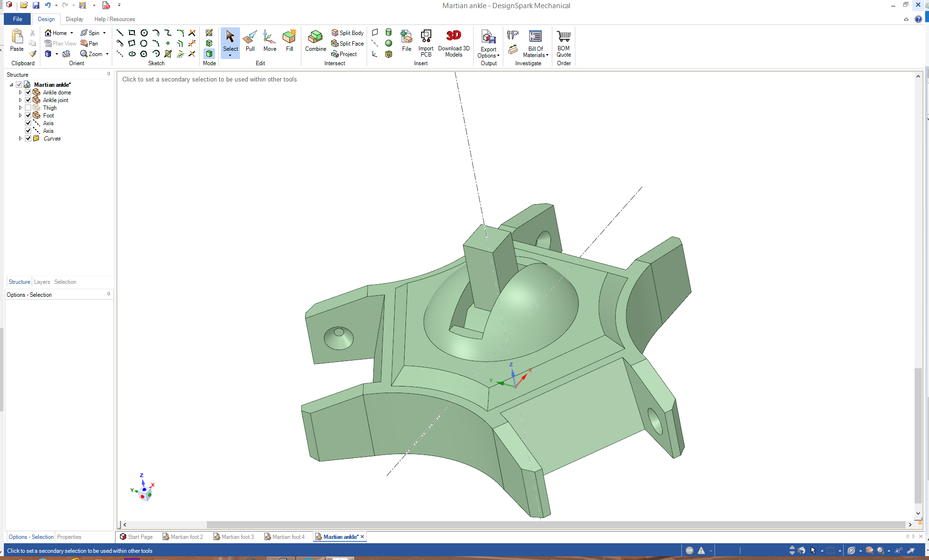Viewport: 929px width, 560px height.
Task: Click Split Body tool
Action: 347,33
